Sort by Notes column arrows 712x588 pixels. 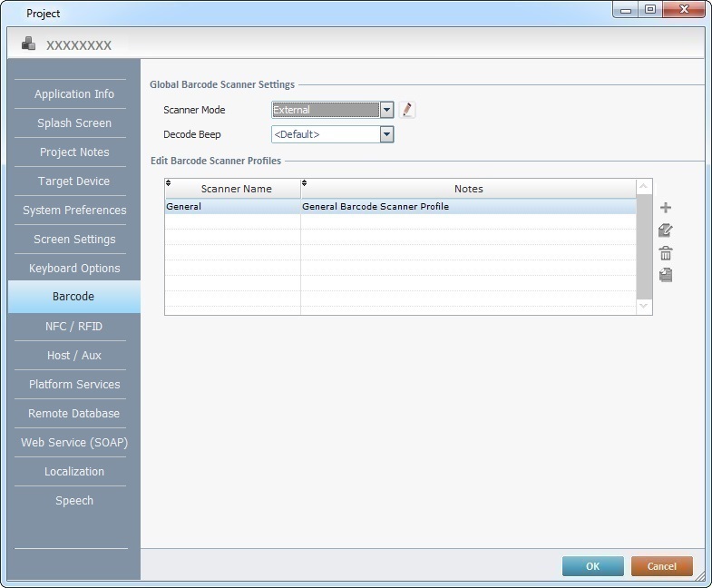click(304, 182)
